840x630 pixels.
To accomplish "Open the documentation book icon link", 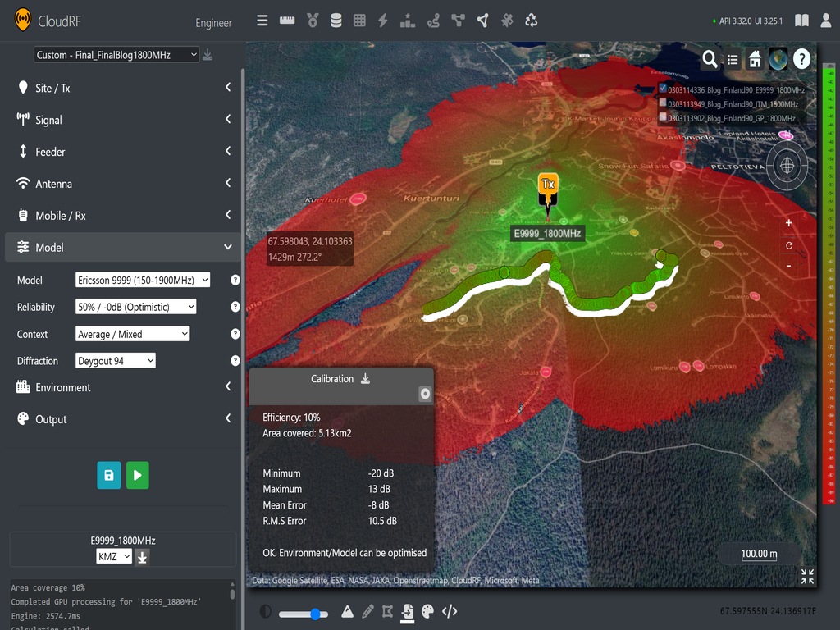I will point(801,21).
